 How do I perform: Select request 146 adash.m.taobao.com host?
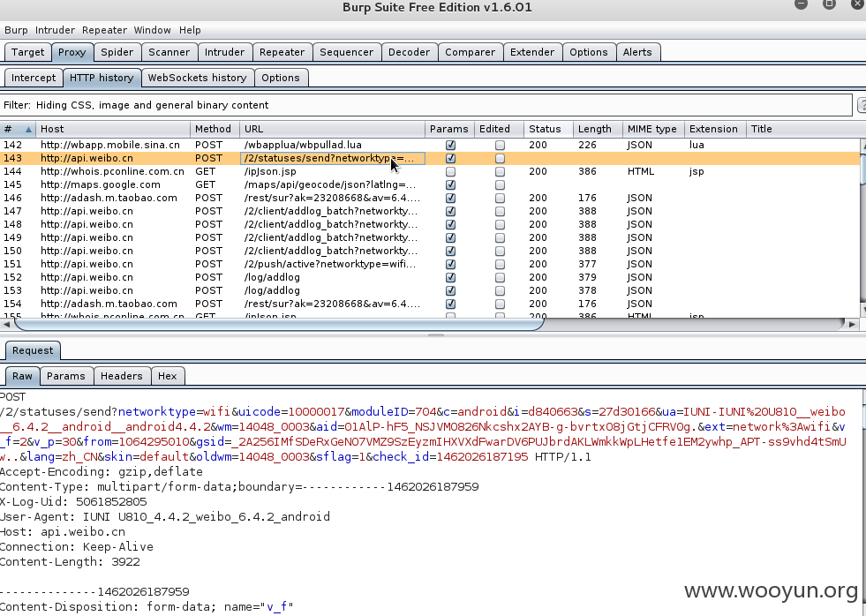click(x=109, y=199)
